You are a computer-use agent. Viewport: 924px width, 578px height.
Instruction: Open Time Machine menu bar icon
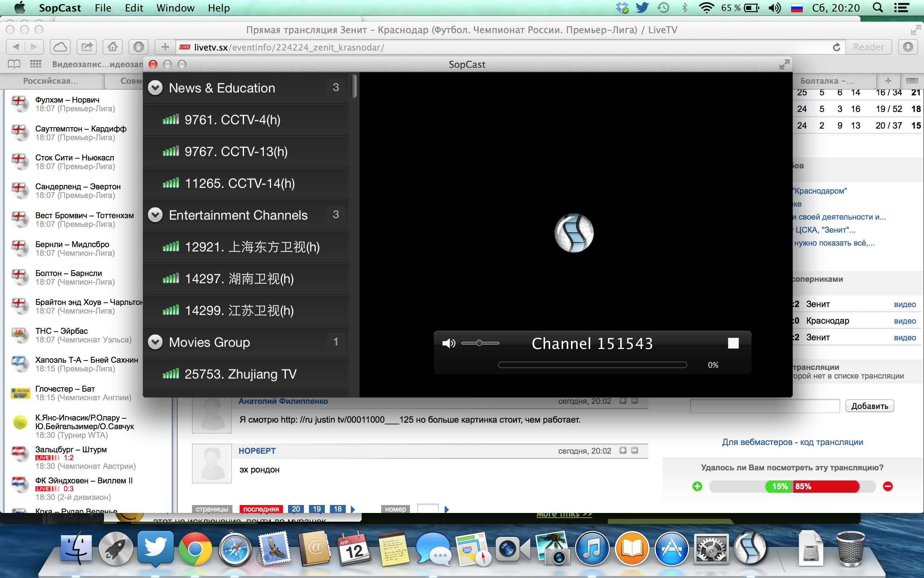click(663, 8)
